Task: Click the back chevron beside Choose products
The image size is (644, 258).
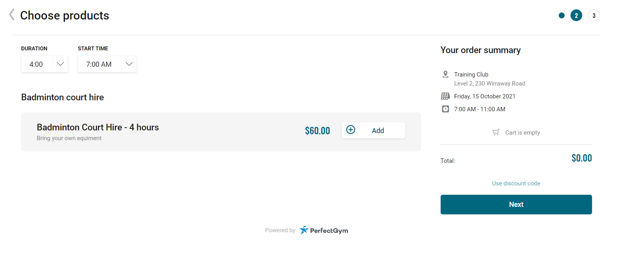Action: click(12, 15)
